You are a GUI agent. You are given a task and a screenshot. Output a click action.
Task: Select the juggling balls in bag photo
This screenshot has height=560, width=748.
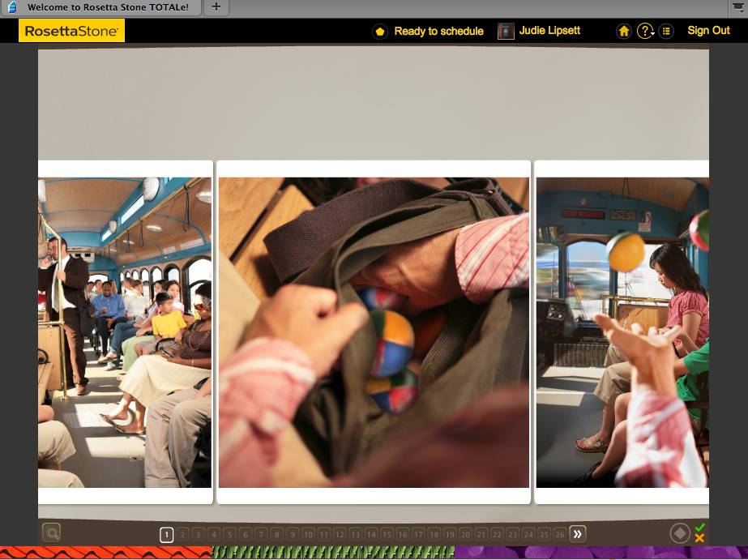pos(374,332)
